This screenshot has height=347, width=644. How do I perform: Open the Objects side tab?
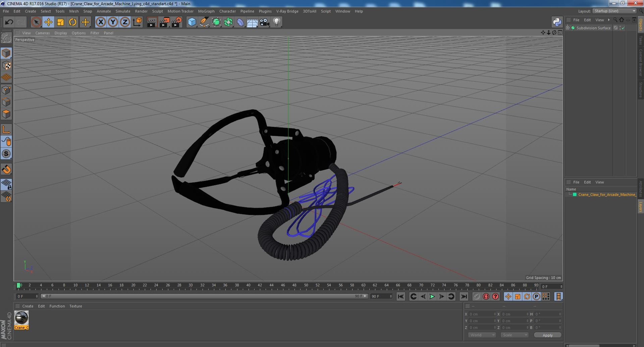pyautogui.click(x=640, y=25)
